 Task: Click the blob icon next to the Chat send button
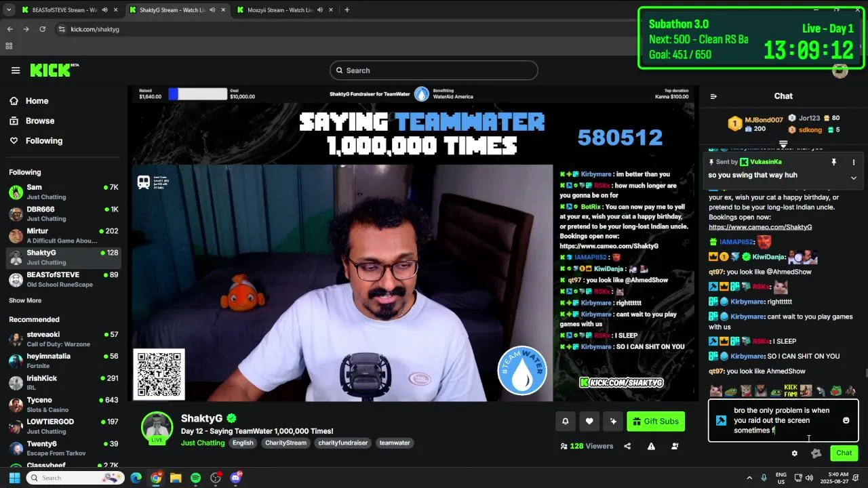click(816, 453)
